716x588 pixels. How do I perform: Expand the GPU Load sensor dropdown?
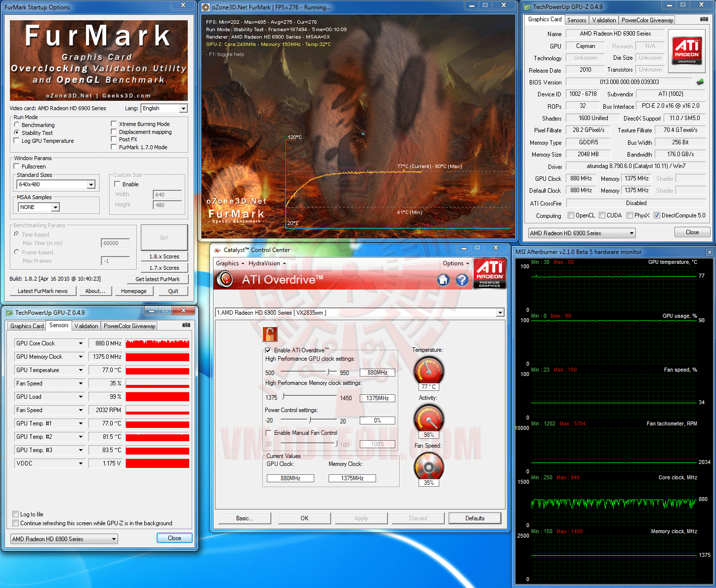pos(81,397)
